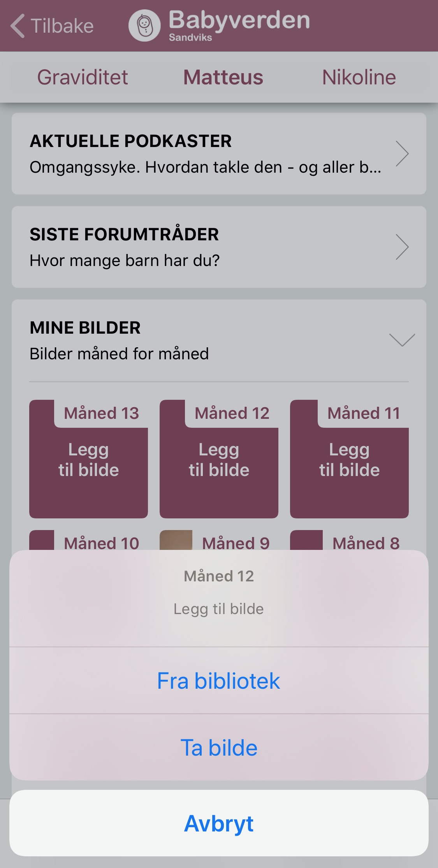
Task: Tap the Babyverden baby logo icon
Action: click(144, 26)
